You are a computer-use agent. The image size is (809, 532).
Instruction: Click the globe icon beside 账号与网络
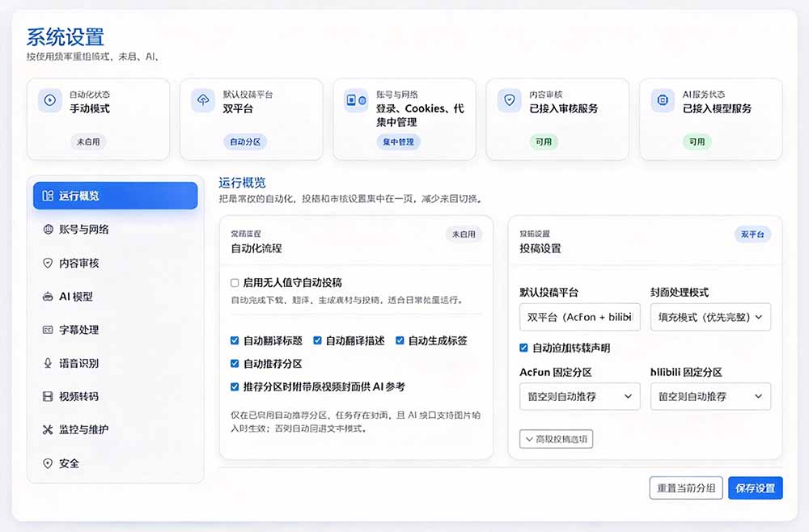48,230
